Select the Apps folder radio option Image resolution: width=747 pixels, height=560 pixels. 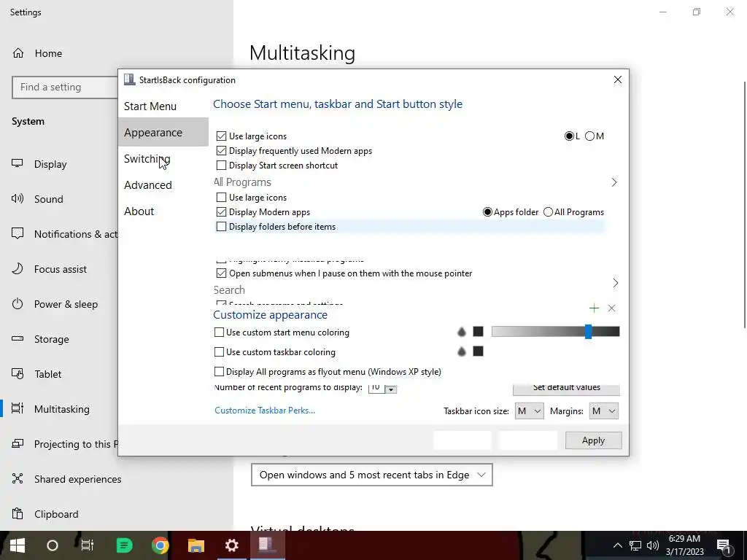[x=487, y=212]
